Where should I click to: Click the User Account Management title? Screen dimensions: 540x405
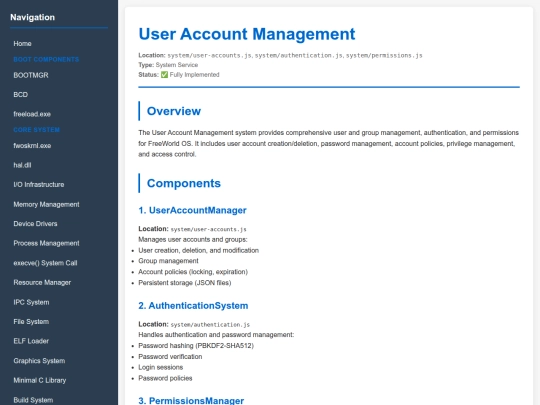[247, 34]
